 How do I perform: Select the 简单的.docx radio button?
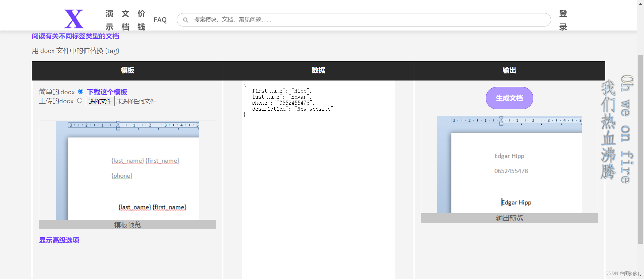point(80,91)
